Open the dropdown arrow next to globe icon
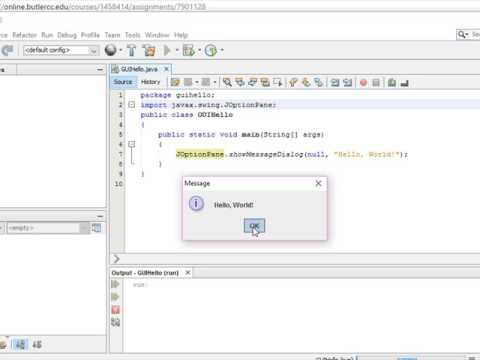The width and height of the screenshot is (480, 360). (121, 50)
